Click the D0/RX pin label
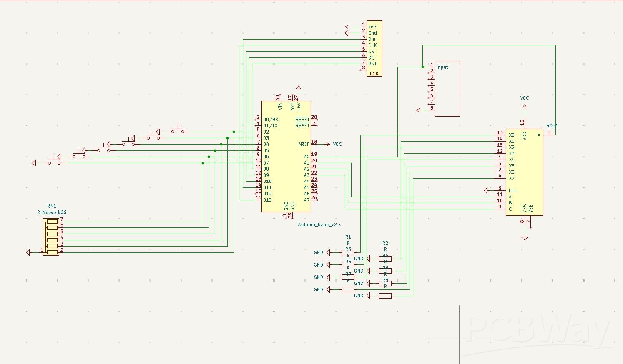The image size is (623, 364). 271,120
